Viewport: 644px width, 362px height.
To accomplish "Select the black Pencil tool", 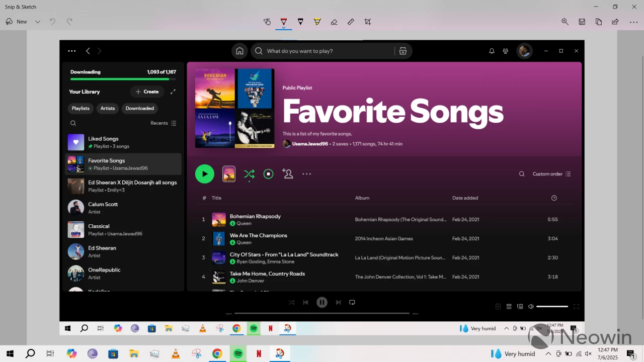I will point(300,22).
